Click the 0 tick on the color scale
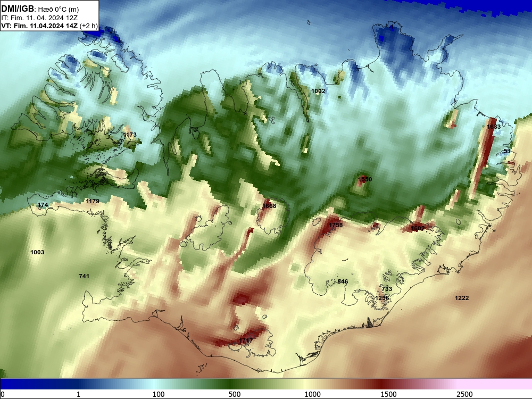 click(x=3, y=394)
